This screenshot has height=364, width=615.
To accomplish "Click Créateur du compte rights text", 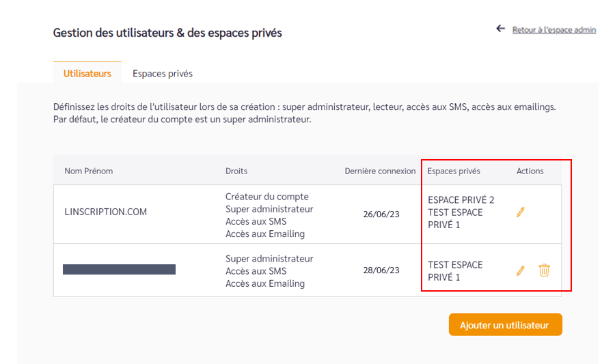I will pos(266,196).
